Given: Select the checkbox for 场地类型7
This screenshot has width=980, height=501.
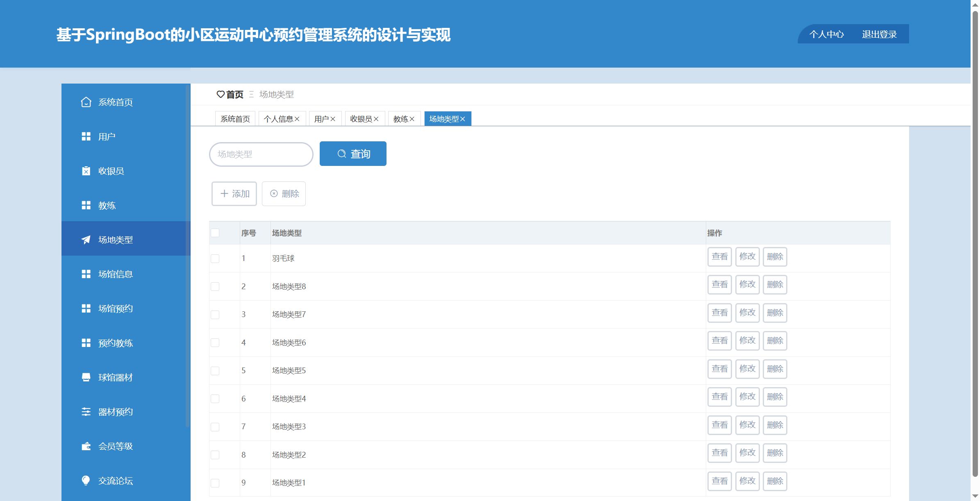Looking at the screenshot, I should (x=215, y=315).
